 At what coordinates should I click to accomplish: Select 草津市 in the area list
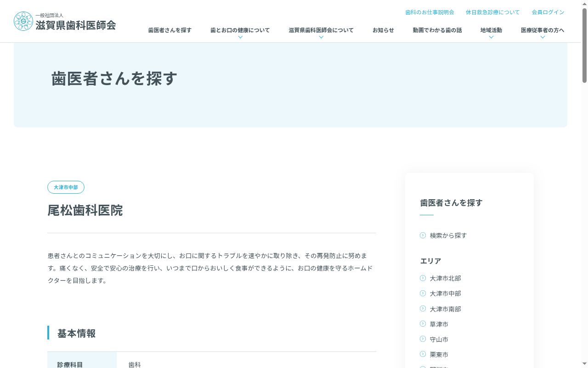(x=439, y=324)
